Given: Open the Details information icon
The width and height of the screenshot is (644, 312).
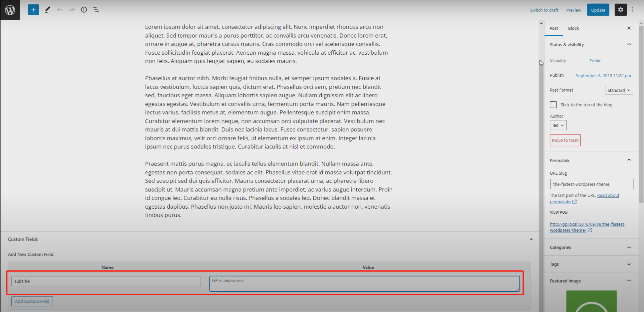Looking at the screenshot, I should 84,10.
